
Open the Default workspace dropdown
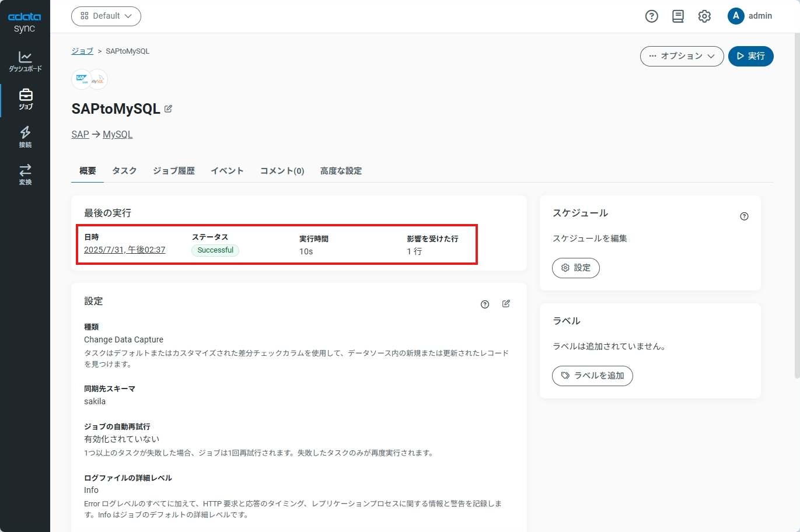pyautogui.click(x=106, y=16)
